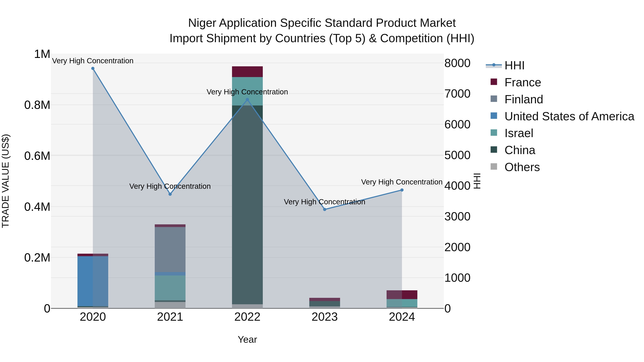The image size is (644, 362).
Task: Click the 2023 x-axis label
Action: 325,317
